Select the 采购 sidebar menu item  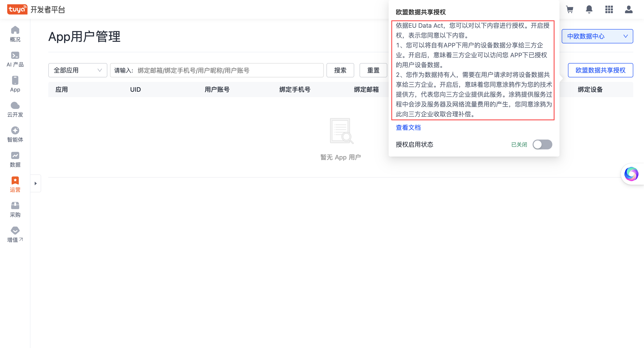click(15, 210)
